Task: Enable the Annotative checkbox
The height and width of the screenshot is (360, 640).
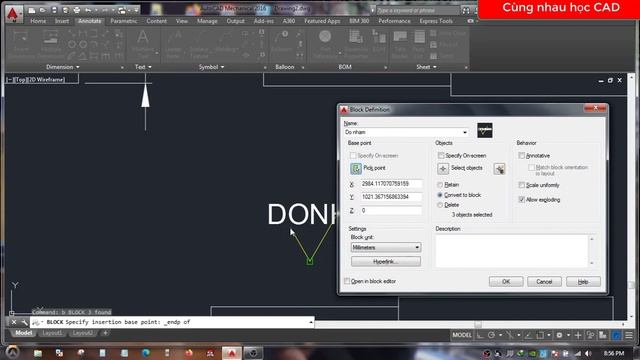Action: (522, 156)
